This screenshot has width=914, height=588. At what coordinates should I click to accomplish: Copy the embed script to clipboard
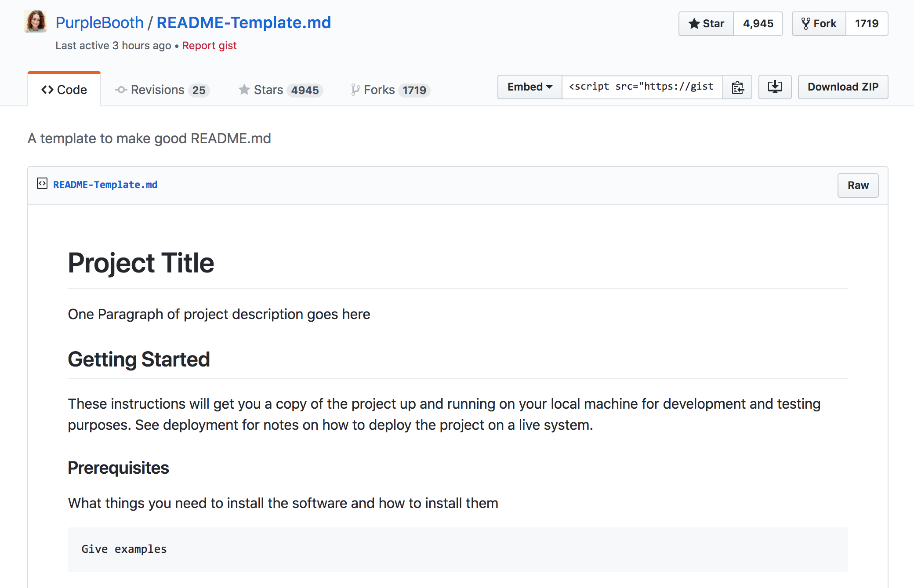coord(737,87)
